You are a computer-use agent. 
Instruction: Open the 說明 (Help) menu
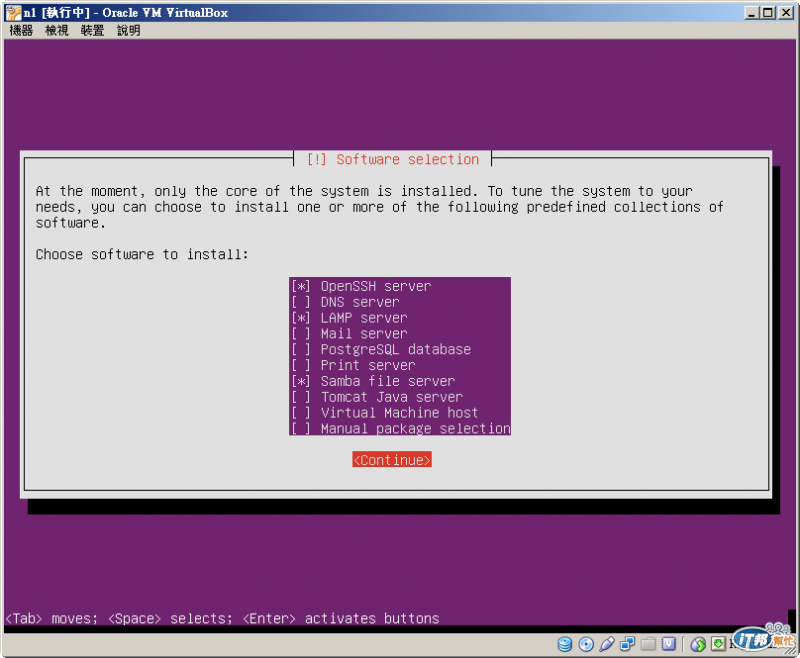(x=129, y=31)
